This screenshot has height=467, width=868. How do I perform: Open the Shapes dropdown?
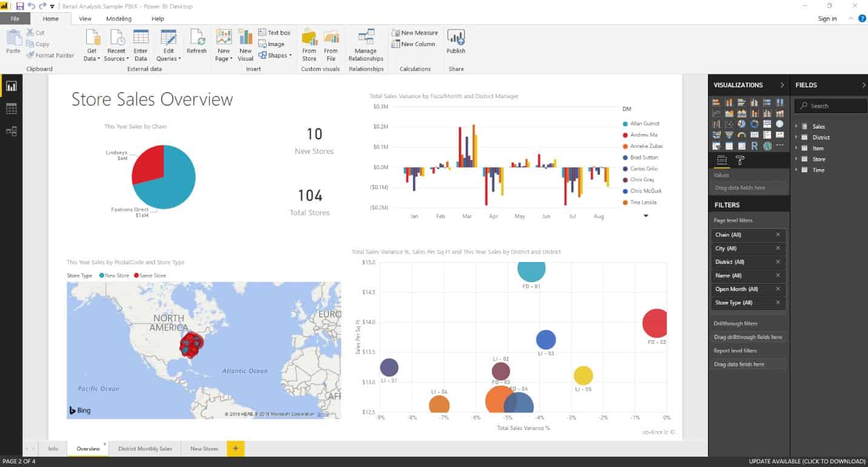[275, 55]
